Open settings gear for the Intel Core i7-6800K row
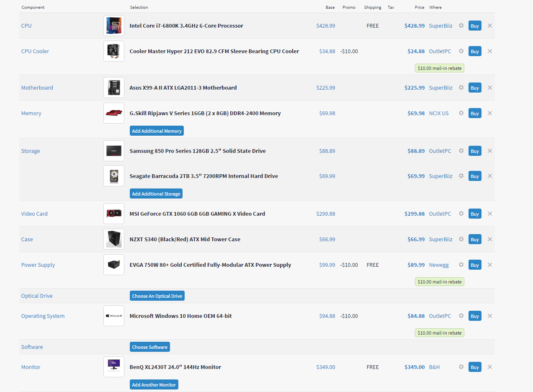The height and width of the screenshot is (392, 533). click(461, 26)
